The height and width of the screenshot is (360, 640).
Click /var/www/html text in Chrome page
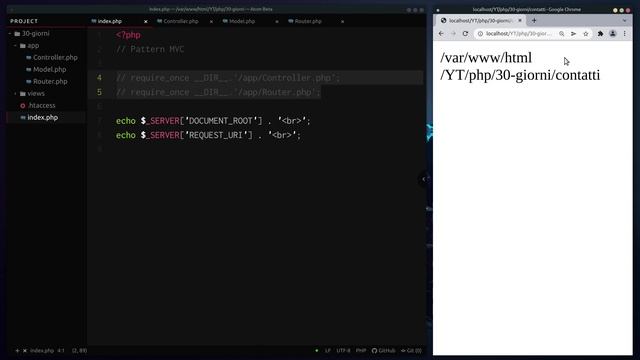coord(486,58)
